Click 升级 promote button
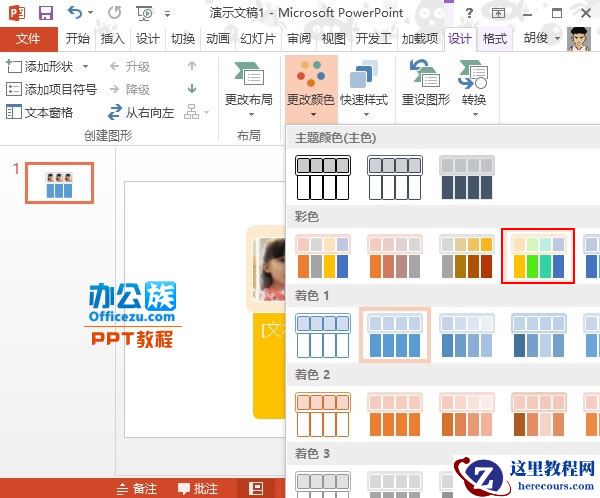Screen dimensions: 600x498 tap(130, 67)
